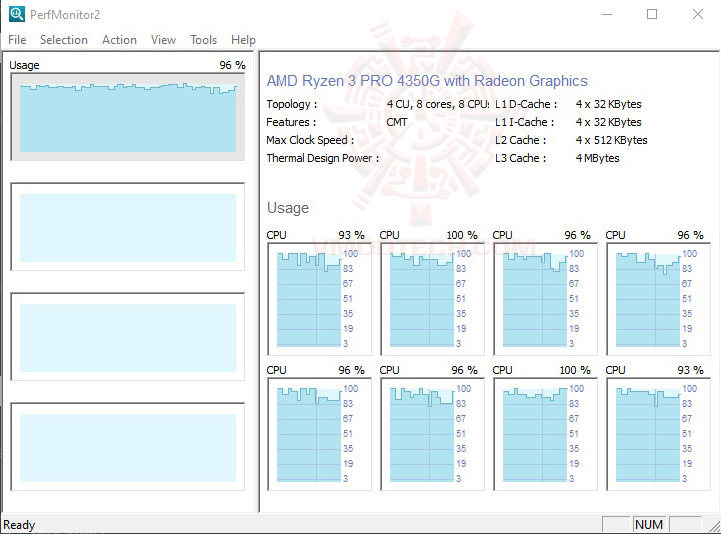The height and width of the screenshot is (534, 721).
Task: Click the Ready status text
Action: coord(19,525)
